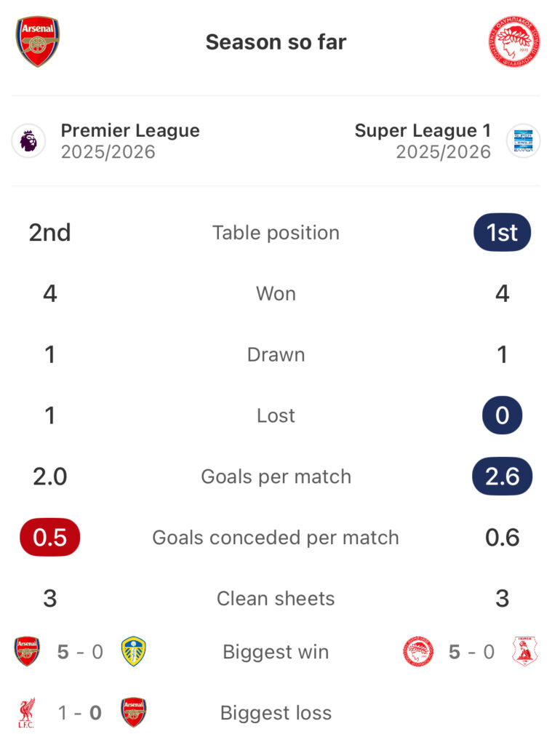Tap the Arsenal crest in the header

click(37, 42)
